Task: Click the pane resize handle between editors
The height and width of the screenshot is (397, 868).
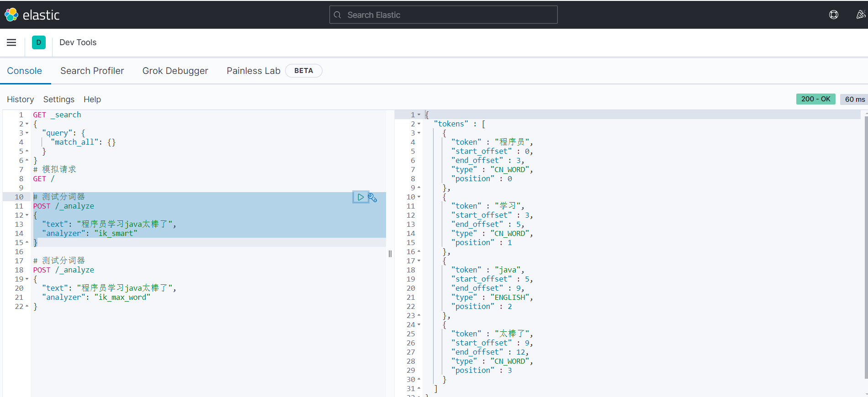Action: coord(390,254)
